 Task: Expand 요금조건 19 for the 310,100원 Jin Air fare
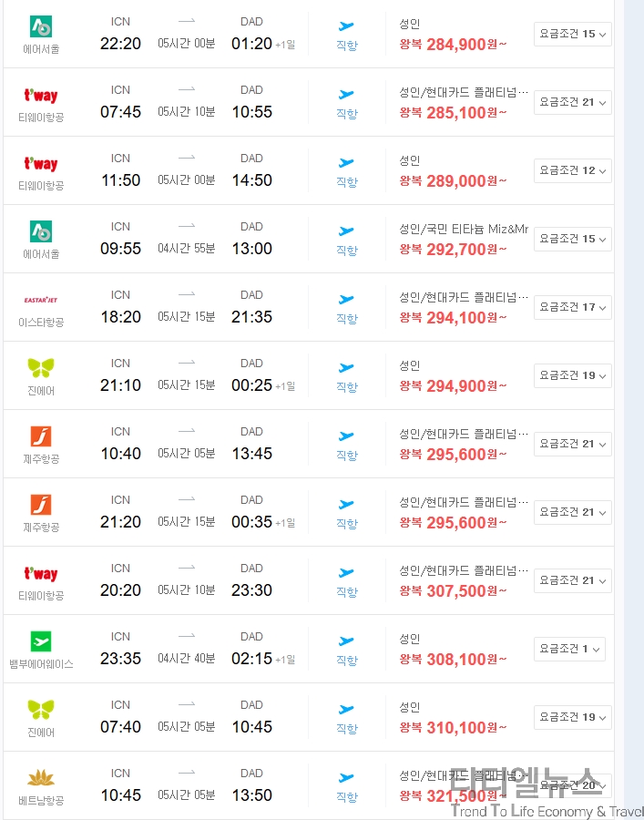coord(572,718)
